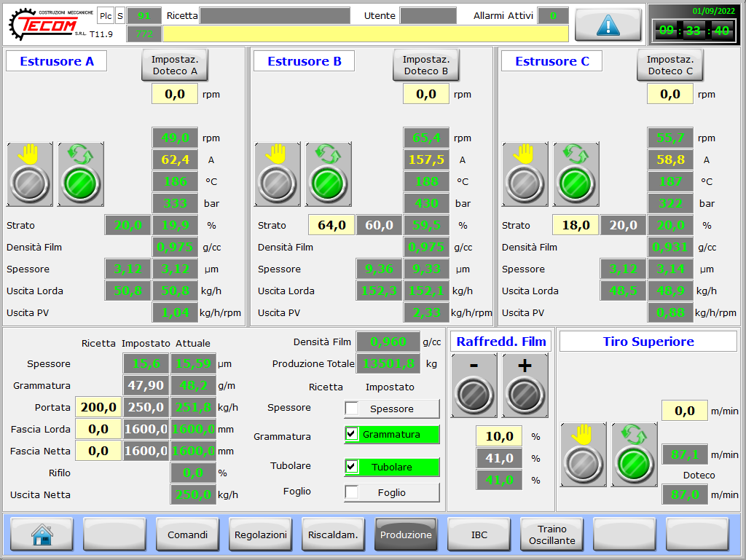
Task: Open the Traino Oscillante page
Action: click(x=551, y=535)
